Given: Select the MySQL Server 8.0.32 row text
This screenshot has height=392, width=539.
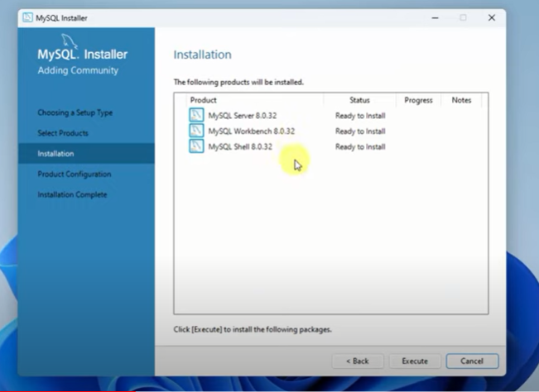Looking at the screenshot, I should click(243, 116).
